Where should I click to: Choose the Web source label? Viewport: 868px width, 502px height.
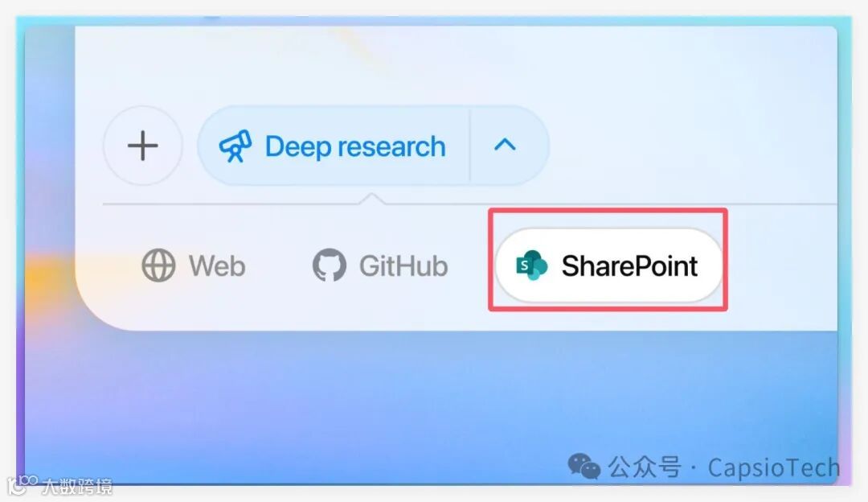tap(217, 266)
